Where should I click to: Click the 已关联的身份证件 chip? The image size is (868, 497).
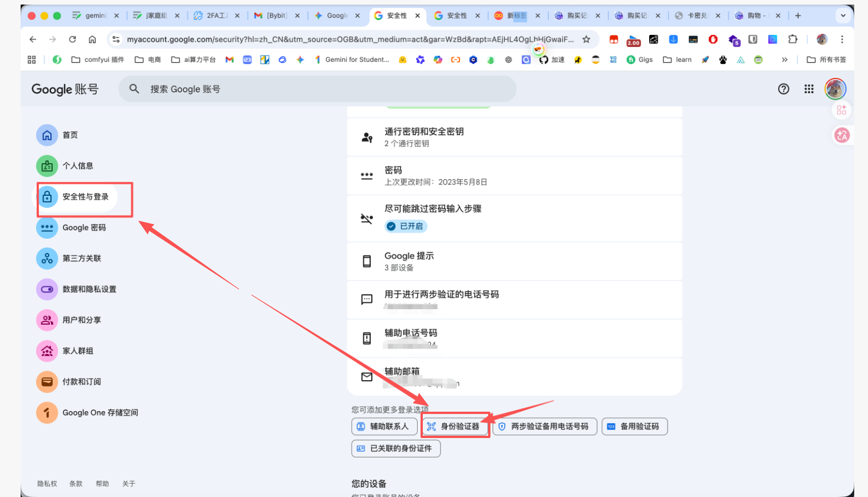[x=396, y=448]
